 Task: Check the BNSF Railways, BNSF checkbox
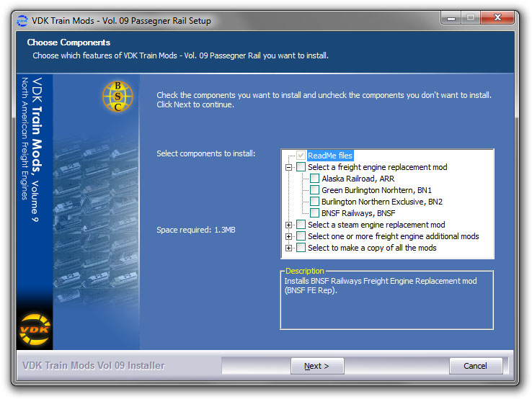314,213
